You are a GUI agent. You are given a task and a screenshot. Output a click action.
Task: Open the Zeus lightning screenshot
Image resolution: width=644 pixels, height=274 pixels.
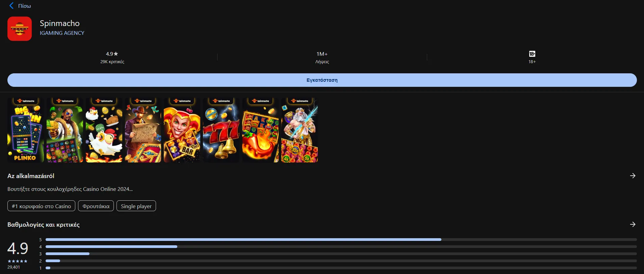(300, 130)
